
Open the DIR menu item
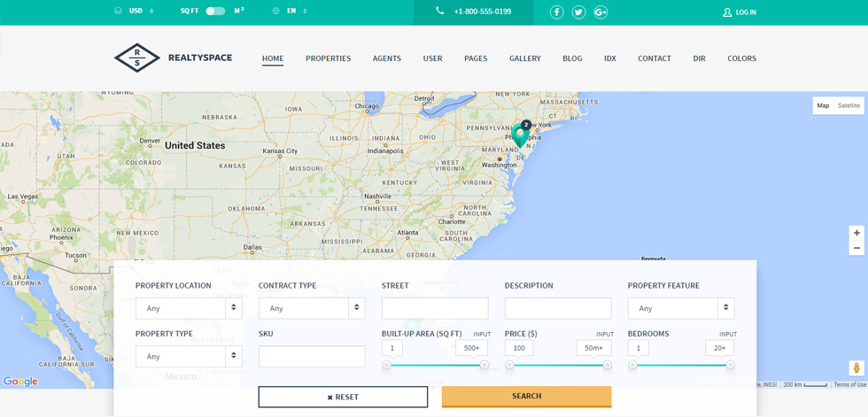coord(699,58)
